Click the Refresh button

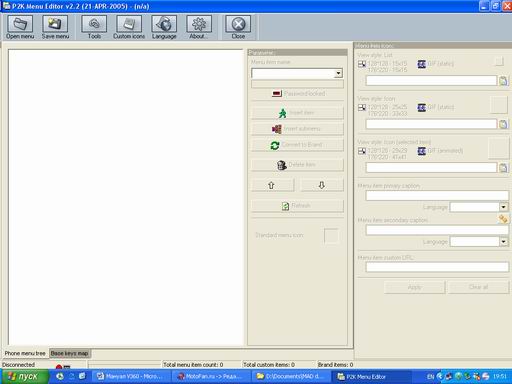(297, 206)
